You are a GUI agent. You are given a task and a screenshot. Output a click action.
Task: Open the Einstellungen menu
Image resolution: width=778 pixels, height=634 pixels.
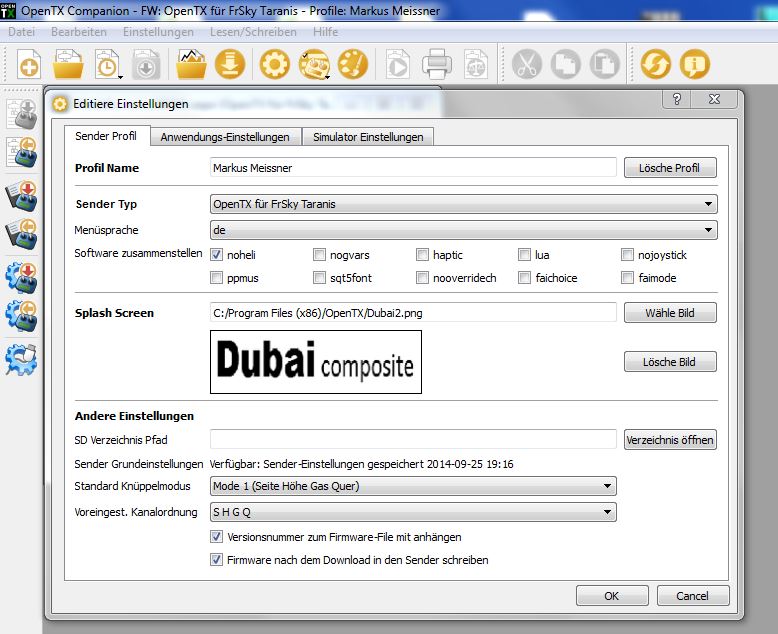[158, 32]
